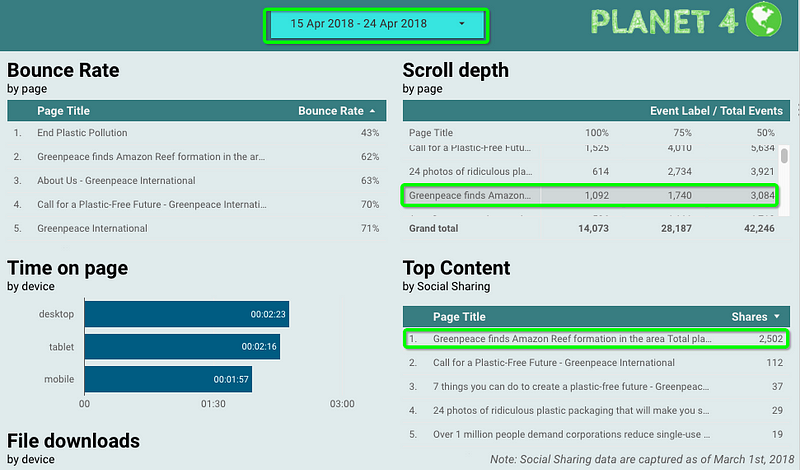Click the 100% scroll depth column header
This screenshot has height=470, width=800.
coord(596,133)
